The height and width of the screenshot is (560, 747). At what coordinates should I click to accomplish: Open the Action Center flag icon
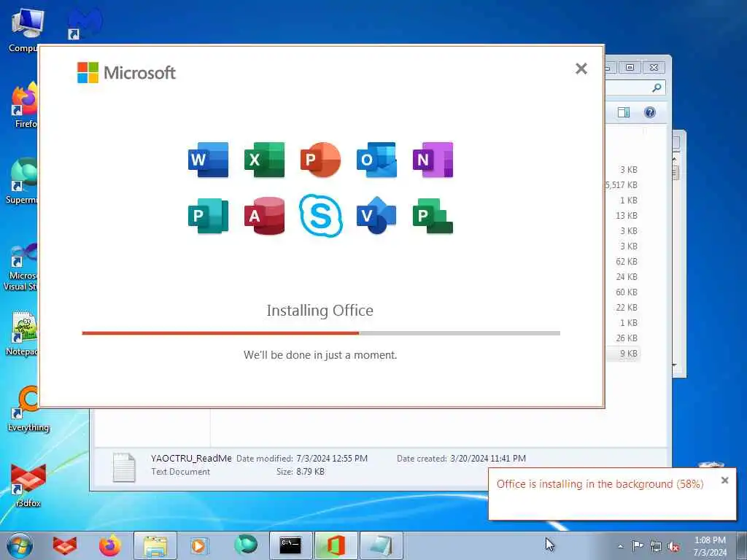point(638,545)
